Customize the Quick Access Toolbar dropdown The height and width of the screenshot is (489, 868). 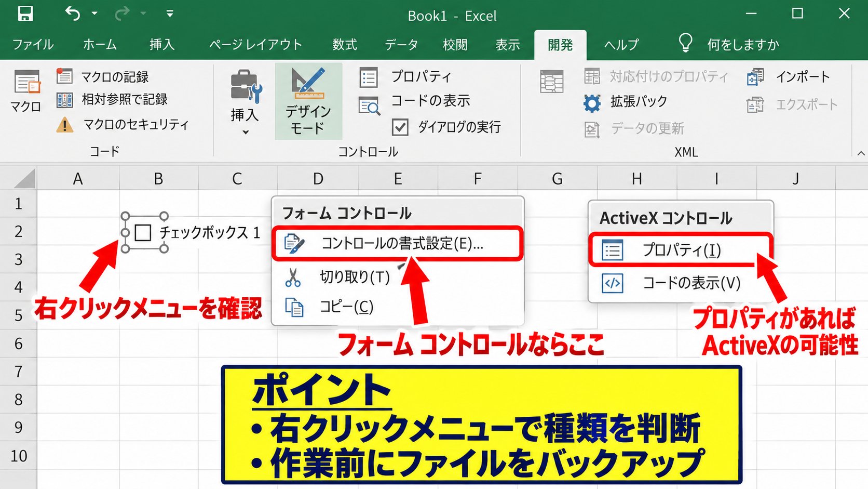pyautogui.click(x=170, y=14)
